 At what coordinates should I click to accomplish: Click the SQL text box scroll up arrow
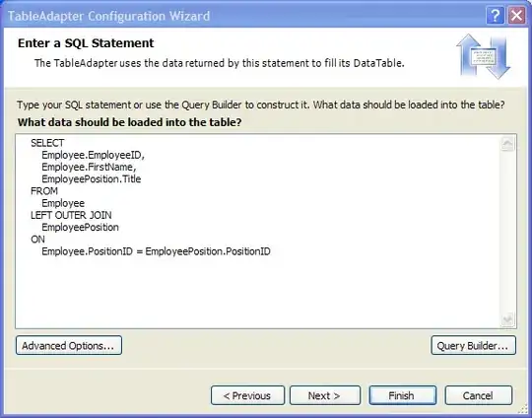click(507, 144)
